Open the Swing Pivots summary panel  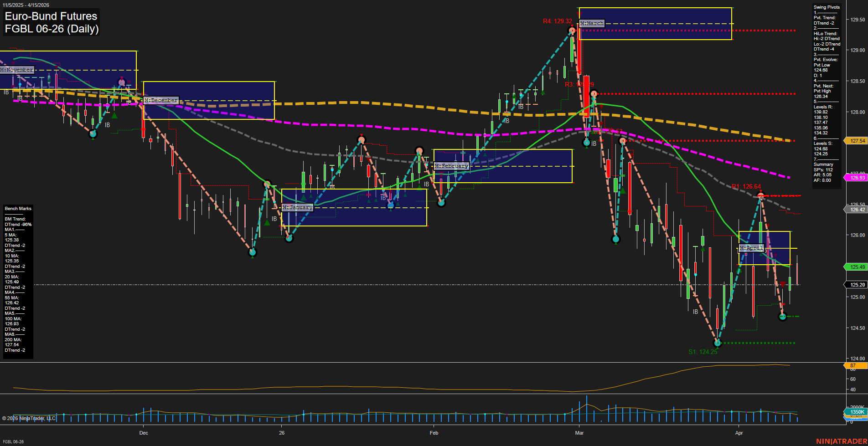tap(827, 7)
